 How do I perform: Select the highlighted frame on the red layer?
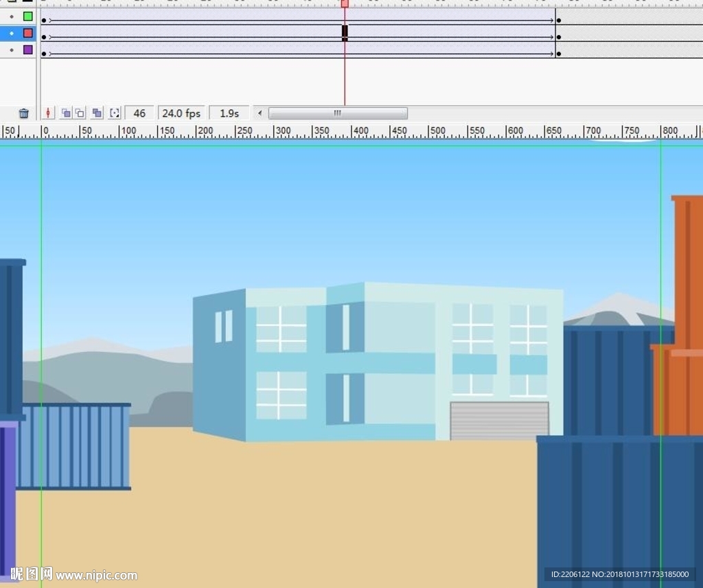[345, 33]
